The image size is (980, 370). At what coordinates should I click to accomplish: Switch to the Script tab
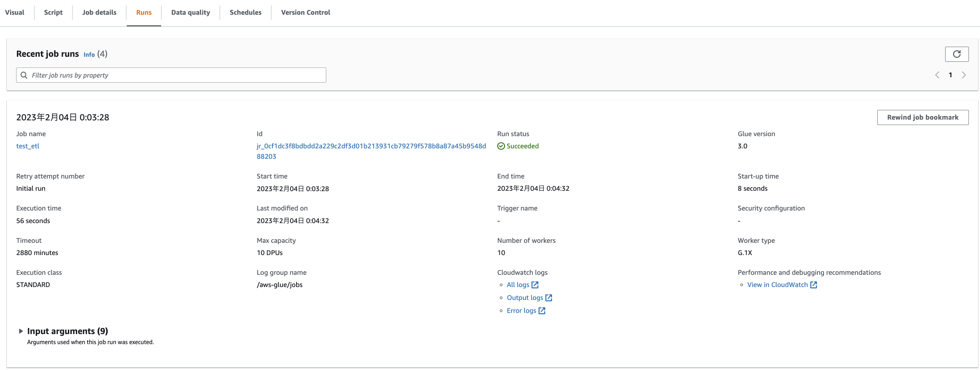pos(53,12)
